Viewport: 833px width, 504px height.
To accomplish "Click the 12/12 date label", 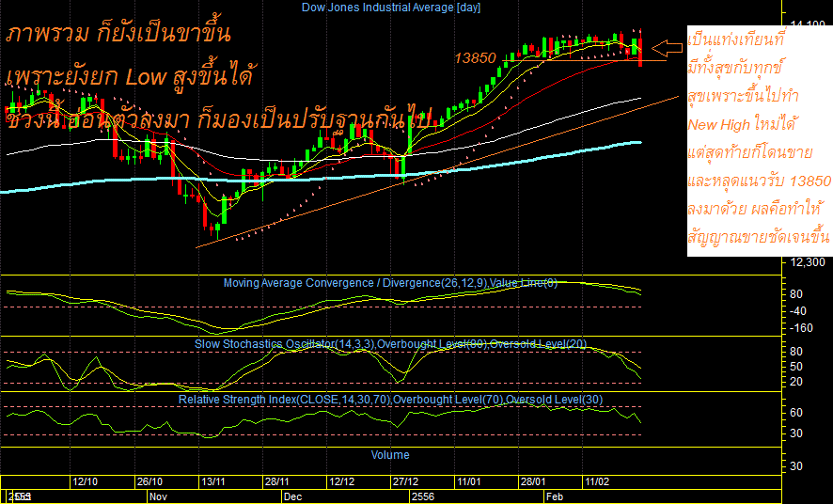I will pyautogui.click(x=341, y=481).
